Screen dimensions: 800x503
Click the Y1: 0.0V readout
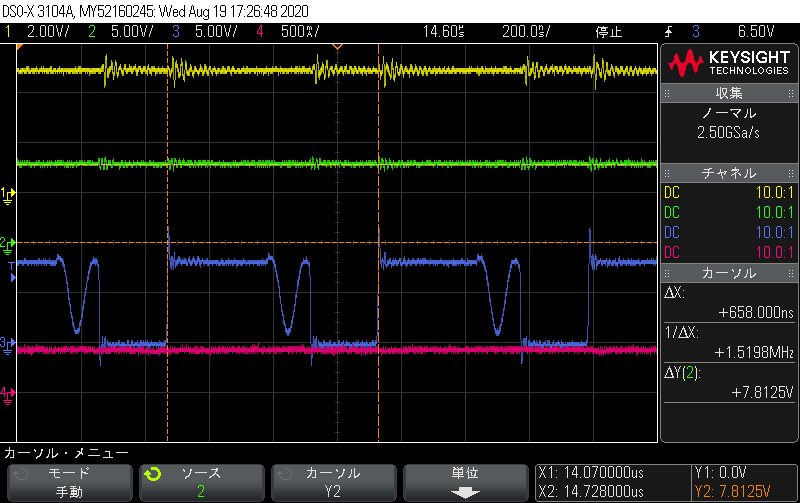click(720, 472)
